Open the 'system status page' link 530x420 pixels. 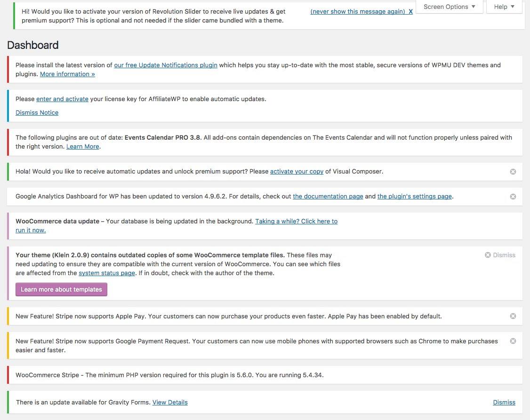click(x=107, y=273)
